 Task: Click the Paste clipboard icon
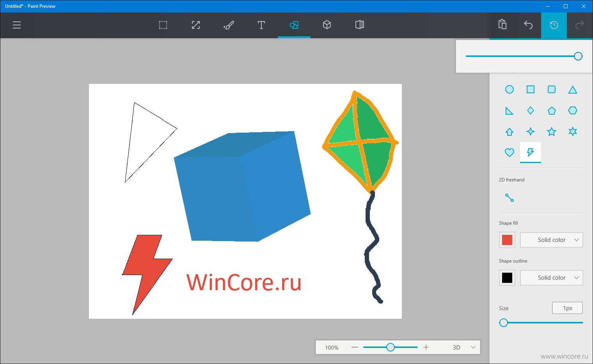point(502,25)
